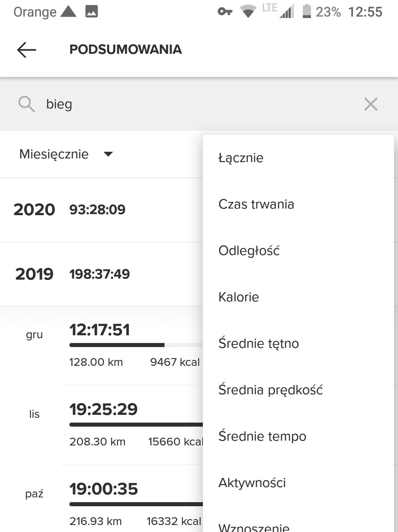398x532 pixels.
Task: Select Łącznie from the menu
Action: pos(241,158)
